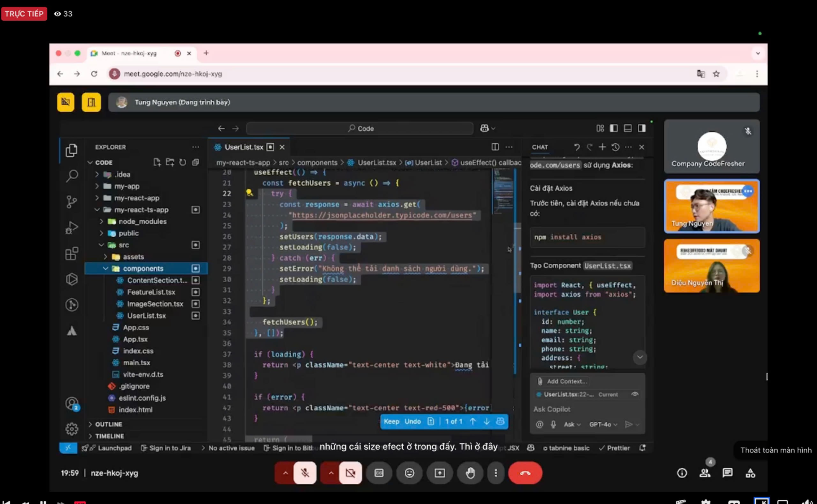Click the Accounts icon with badge
Viewport: 817px width, 504px height.
(72, 404)
